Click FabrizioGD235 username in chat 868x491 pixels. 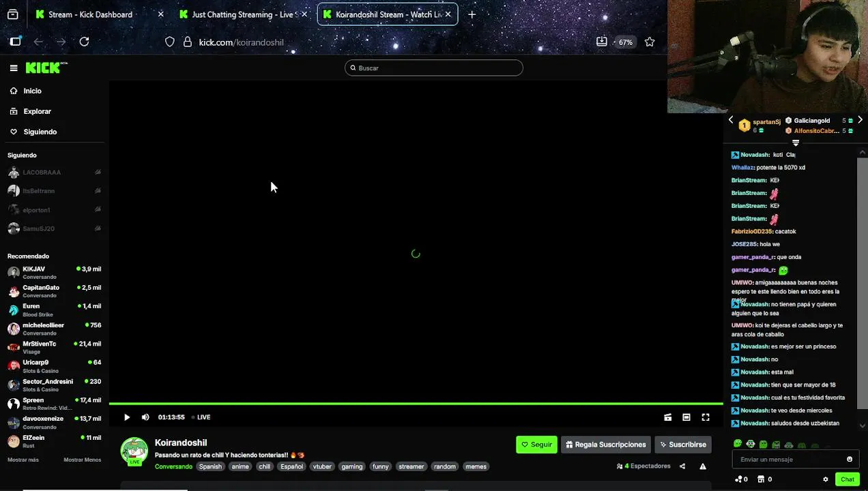pyautogui.click(x=752, y=231)
